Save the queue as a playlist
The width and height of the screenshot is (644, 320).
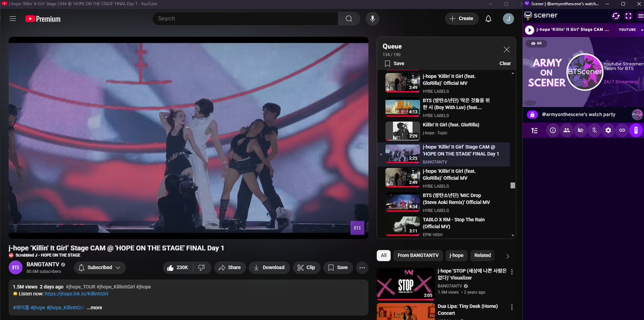(394, 63)
